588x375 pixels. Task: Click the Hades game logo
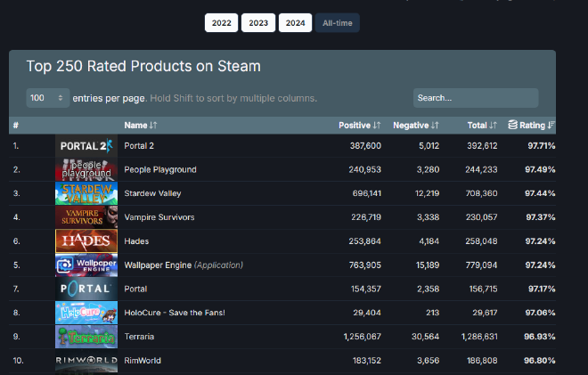coord(86,241)
